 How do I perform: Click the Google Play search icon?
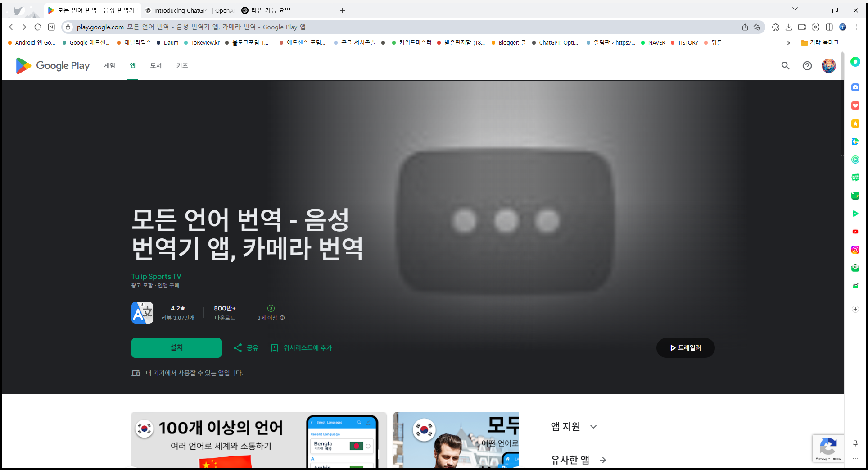pyautogui.click(x=785, y=65)
